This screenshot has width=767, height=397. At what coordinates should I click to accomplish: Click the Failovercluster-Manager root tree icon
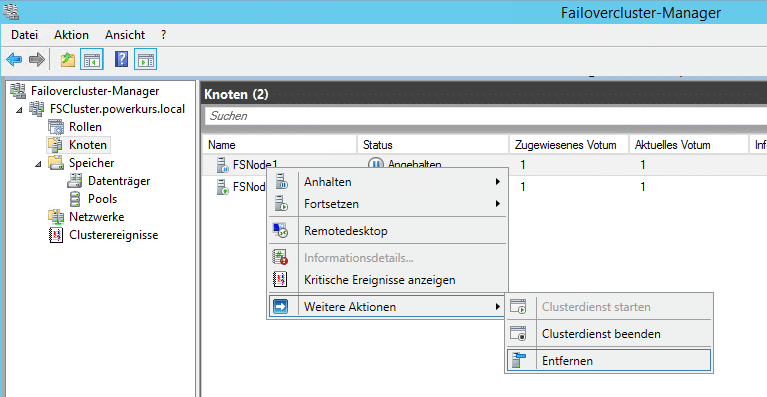(18, 90)
